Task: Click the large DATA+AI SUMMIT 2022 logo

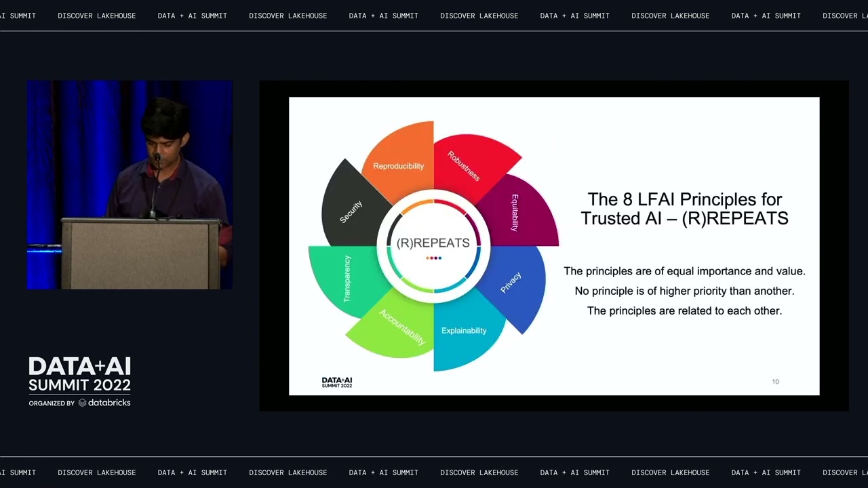Action: click(x=79, y=375)
